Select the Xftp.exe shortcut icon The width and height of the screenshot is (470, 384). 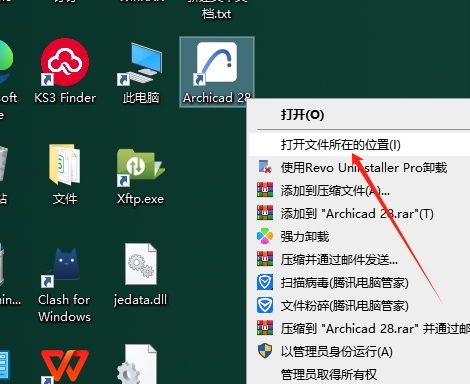coord(140,177)
